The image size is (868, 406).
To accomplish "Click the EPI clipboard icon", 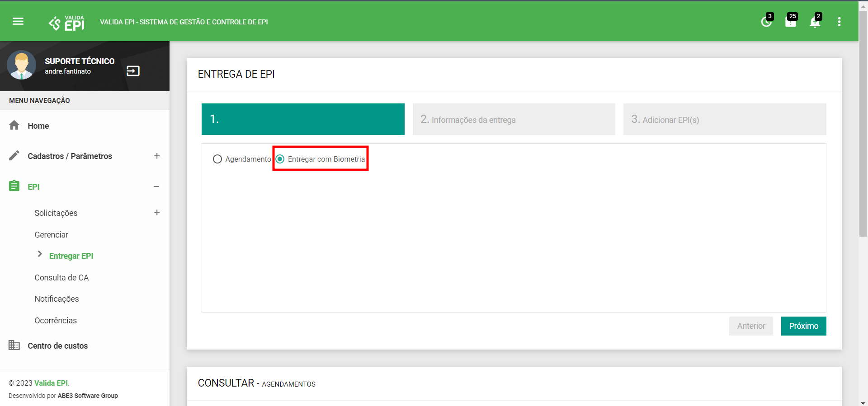I will [14, 186].
